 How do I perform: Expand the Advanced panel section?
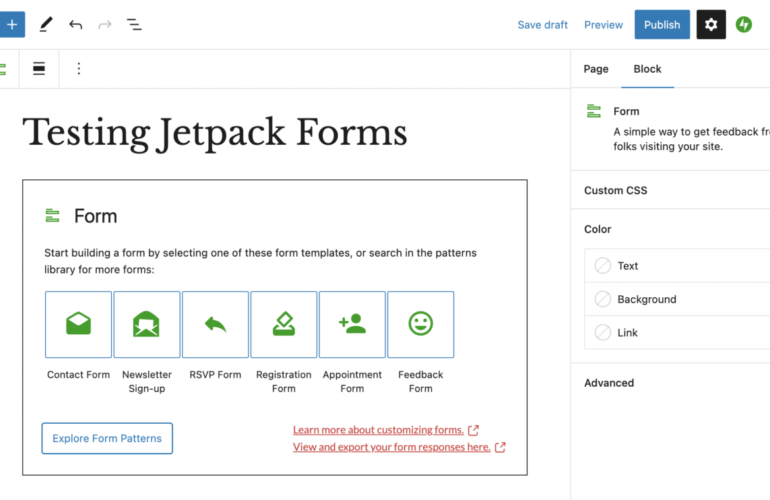tap(609, 383)
